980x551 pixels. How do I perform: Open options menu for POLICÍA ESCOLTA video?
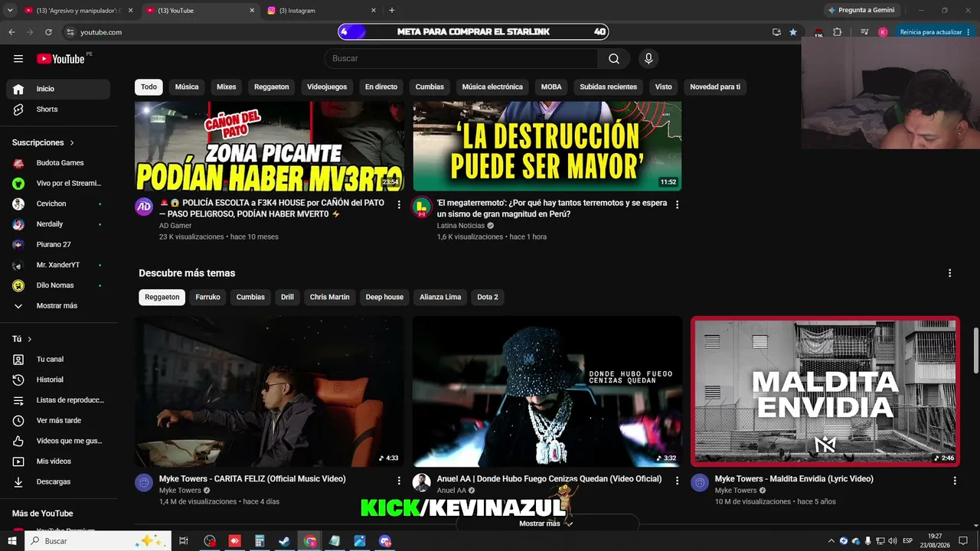pyautogui.click(x=399, y=204)
